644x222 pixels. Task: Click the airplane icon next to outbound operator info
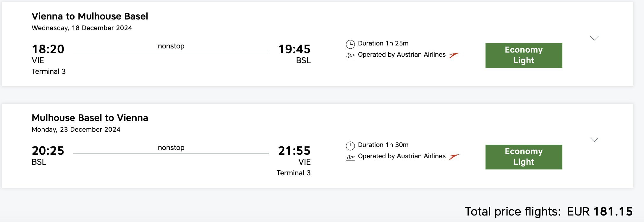tap(350, 56)
